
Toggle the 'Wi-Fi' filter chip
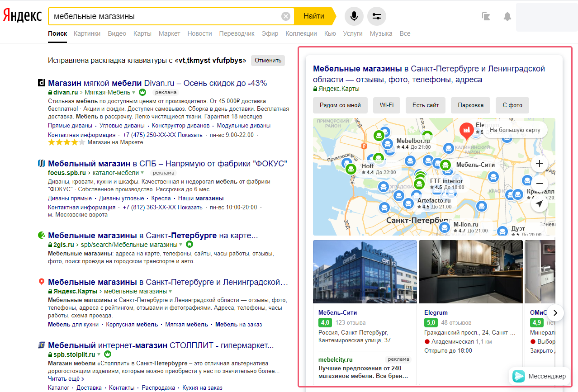click(x=386, y=105)
